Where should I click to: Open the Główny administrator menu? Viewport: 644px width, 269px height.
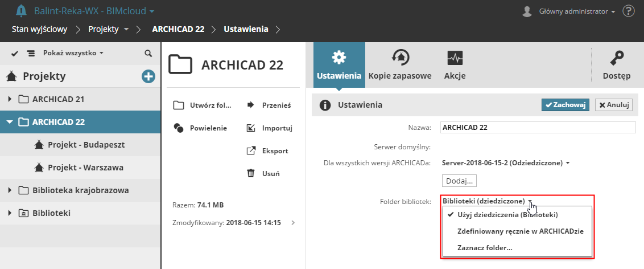577,11
